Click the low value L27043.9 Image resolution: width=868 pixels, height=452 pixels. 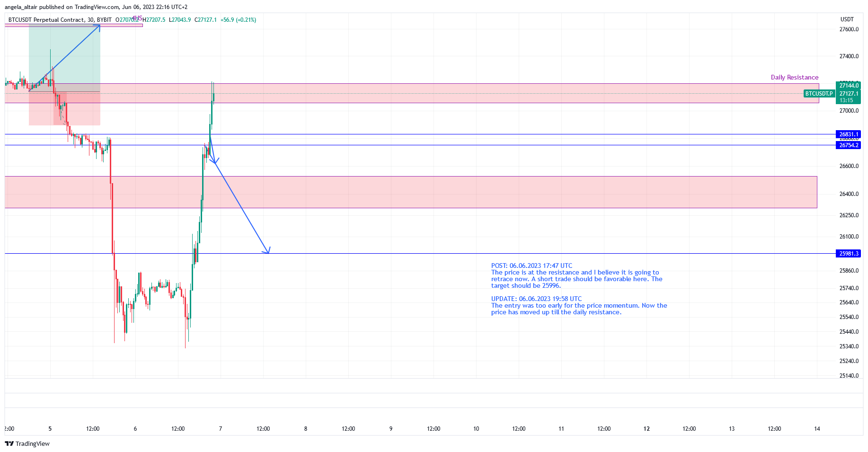180,20
